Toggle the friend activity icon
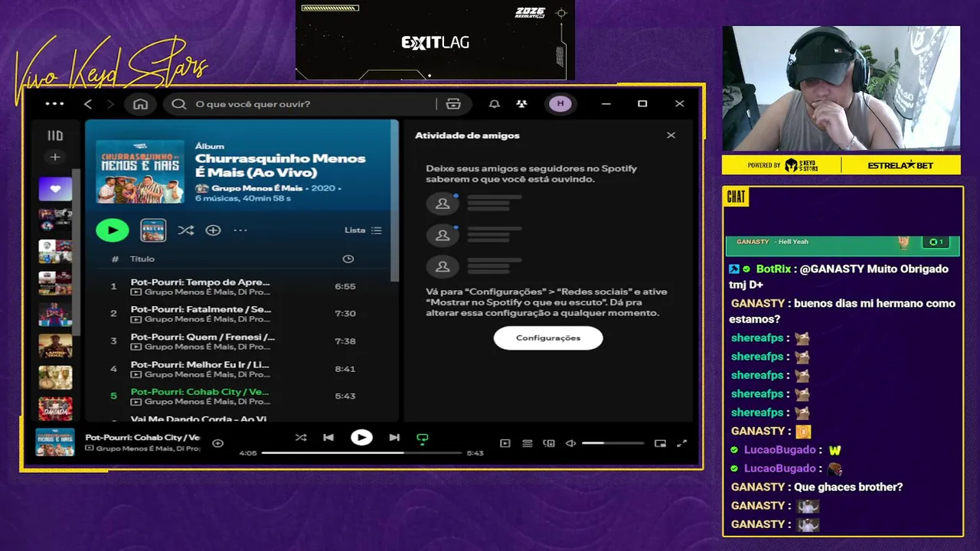The width and height of the screenshot is (980, 551). tap(521, 104)
